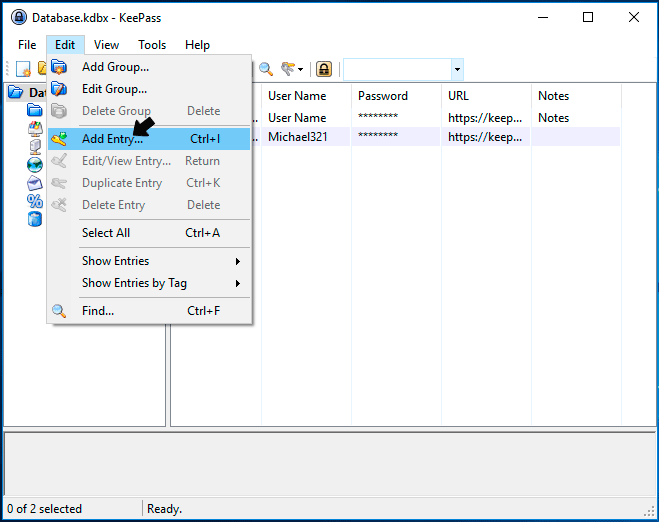Viewport: 659px width, 522px height.
Task: Click the entry details pane at bottom
Action: point(330,464)
